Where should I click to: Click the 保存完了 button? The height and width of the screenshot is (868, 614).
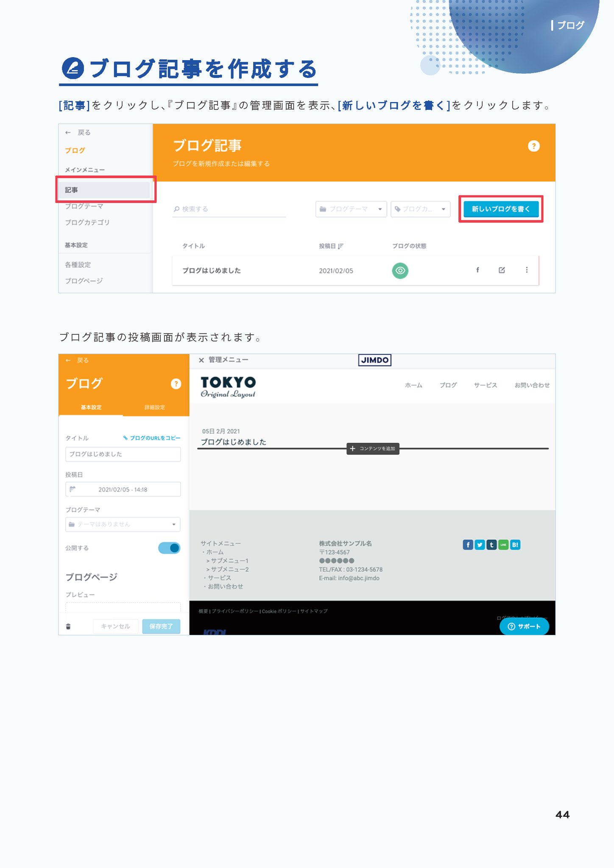161,626
